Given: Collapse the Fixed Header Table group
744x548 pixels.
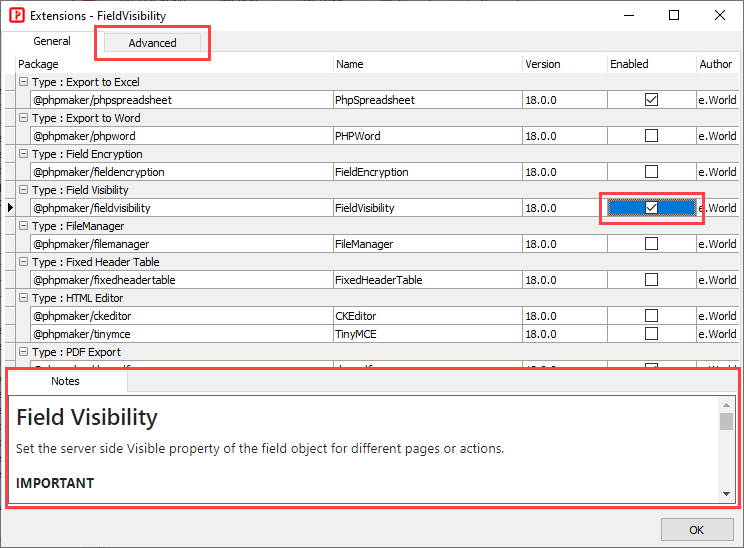Looking at the screenshot, I should pos(23,262).
